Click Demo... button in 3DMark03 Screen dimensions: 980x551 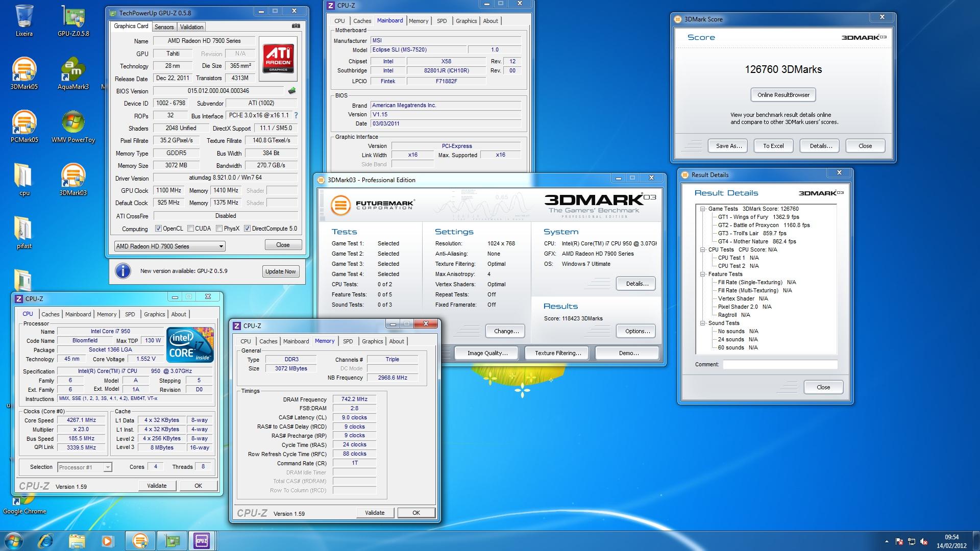point(628,353)
